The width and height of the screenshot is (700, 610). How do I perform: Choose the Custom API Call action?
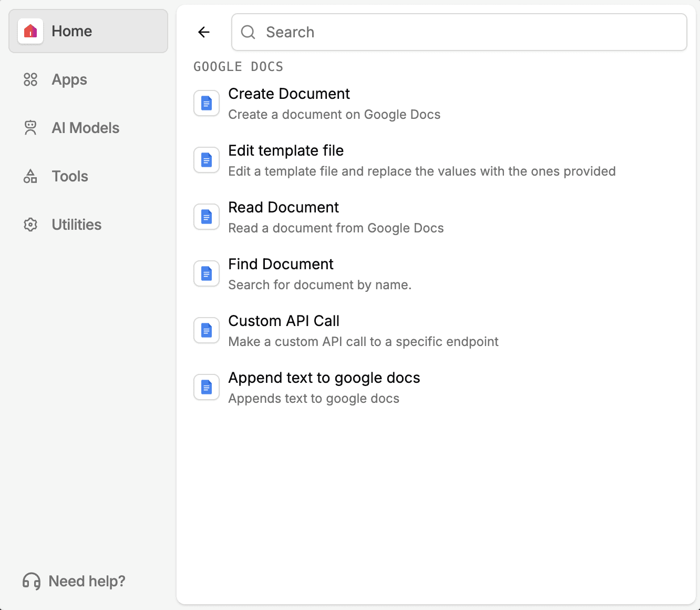pos(436,330)
